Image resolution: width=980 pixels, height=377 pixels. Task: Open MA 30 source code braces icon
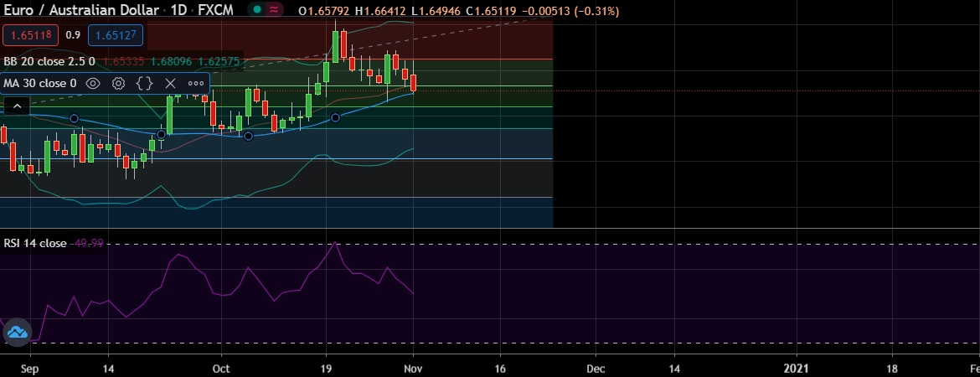pos(144,83)
